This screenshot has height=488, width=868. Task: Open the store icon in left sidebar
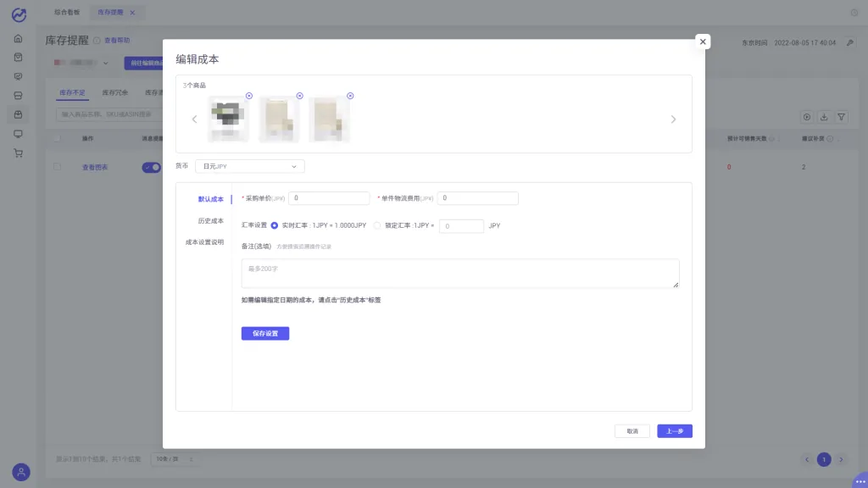(x=19, y=96)
